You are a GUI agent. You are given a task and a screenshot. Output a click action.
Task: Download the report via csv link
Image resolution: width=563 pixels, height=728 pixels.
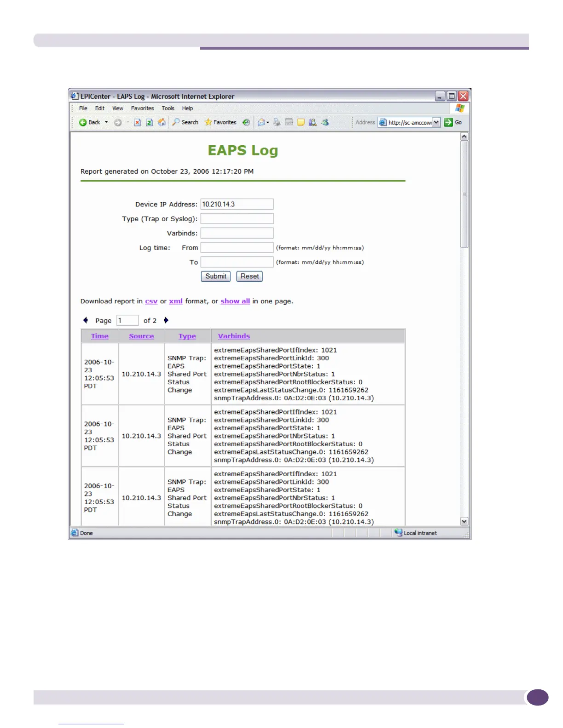coord(151,301)
